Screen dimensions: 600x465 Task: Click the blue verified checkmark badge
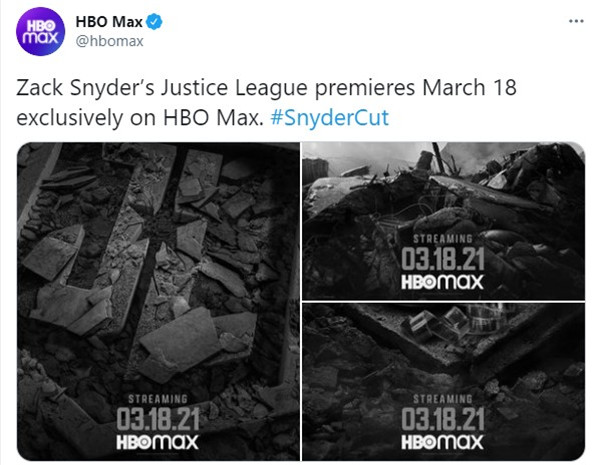click(x=155, y=21)
